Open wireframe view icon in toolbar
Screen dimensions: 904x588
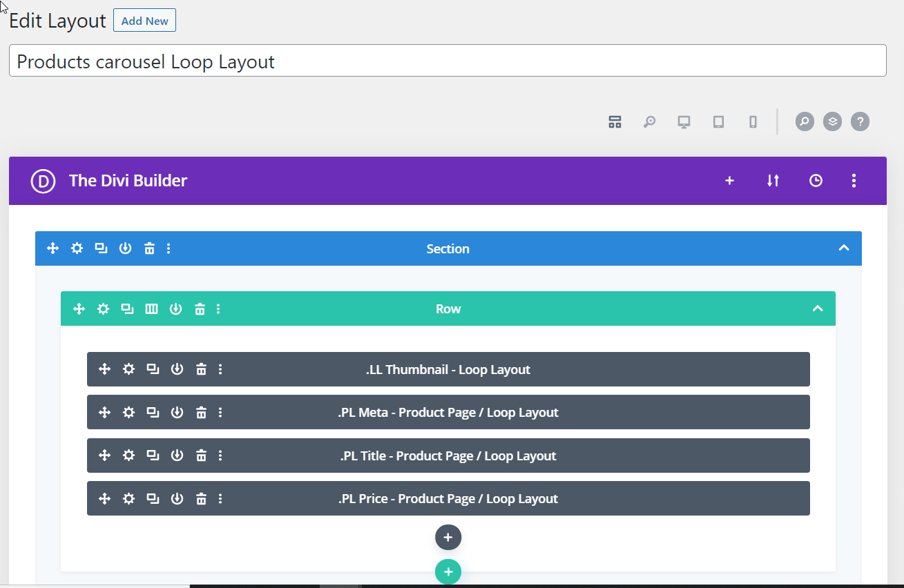pos(615,122)
